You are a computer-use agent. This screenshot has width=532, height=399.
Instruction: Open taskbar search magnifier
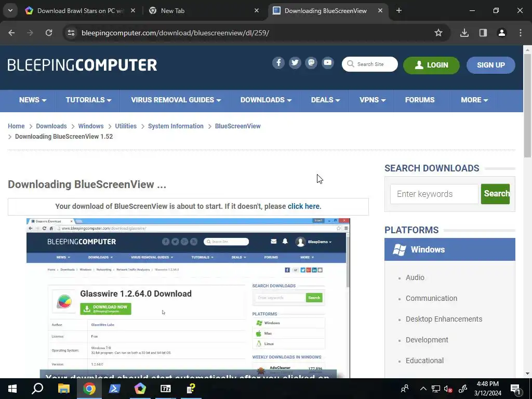click(x=37, y=389)
